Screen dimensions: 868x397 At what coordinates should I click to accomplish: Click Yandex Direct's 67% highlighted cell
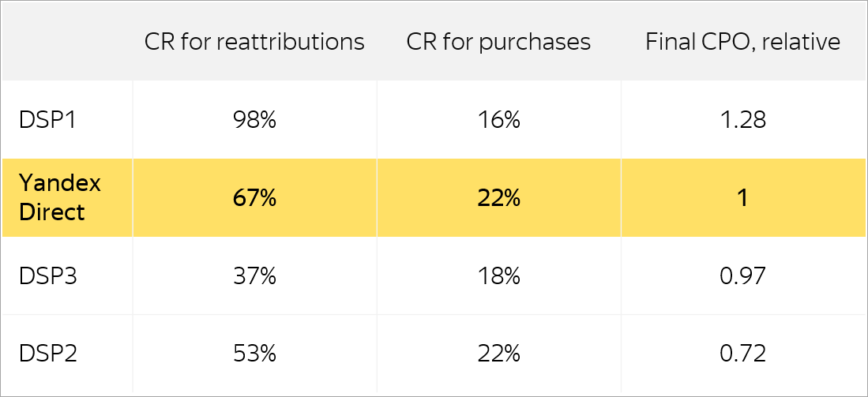click(254, 198)
